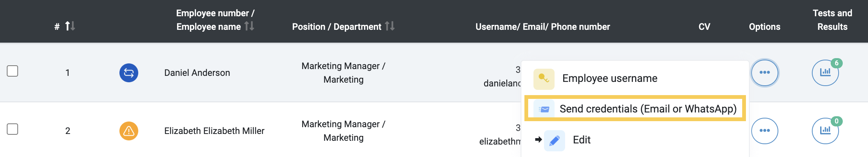Click the Elizabeth Elizabeth Miller employee name
The height and width of the screenshot is (157, 868).
coord(214,131)
